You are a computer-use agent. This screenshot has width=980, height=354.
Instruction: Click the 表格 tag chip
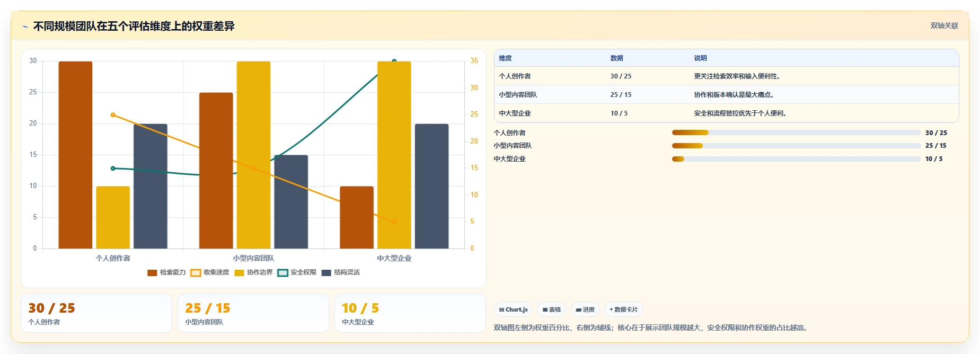coord(551,309)
